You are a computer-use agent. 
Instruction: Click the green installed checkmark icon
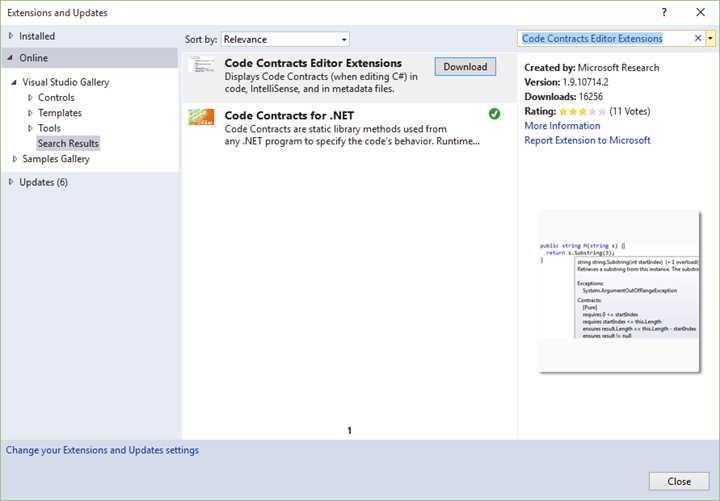495,113
